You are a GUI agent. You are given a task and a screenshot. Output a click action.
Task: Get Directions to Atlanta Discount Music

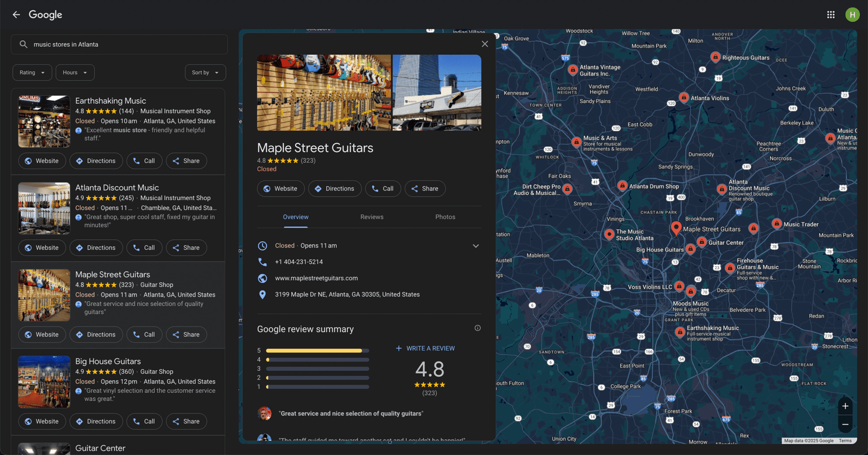point(96,248)
